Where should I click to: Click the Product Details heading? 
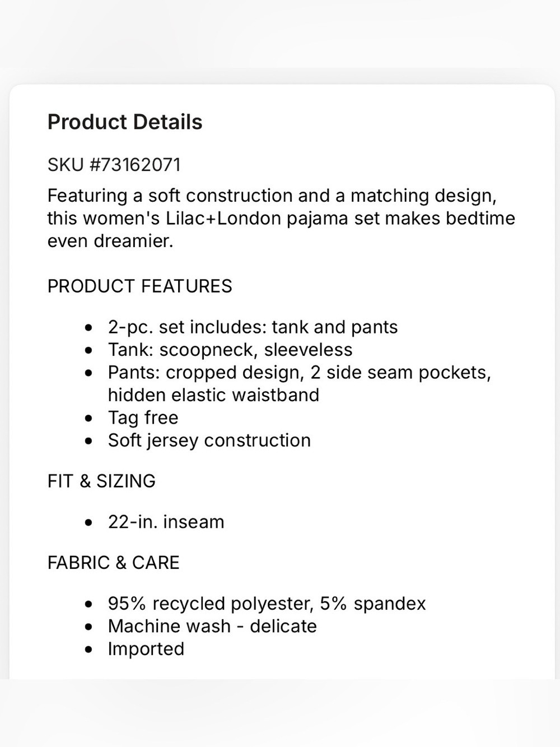pos(125,122)
